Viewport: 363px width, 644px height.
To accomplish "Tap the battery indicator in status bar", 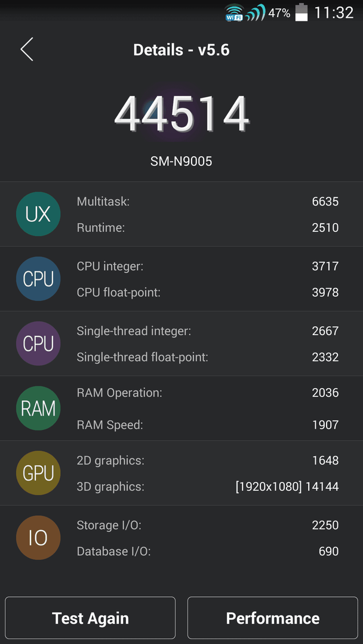I will coord(302,13).
